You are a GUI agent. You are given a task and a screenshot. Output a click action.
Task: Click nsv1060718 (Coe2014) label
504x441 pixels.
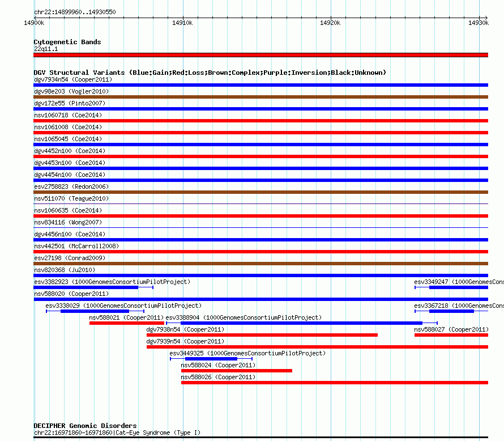tap(68, 116)
